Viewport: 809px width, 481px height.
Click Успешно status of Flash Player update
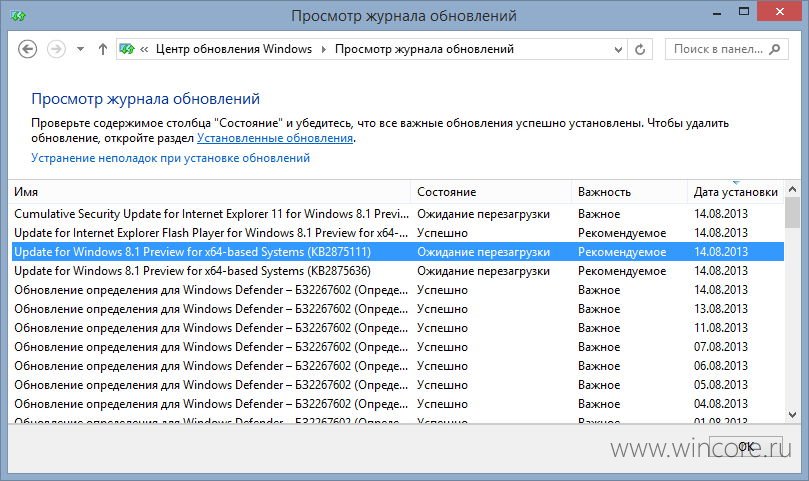point(442,233)
